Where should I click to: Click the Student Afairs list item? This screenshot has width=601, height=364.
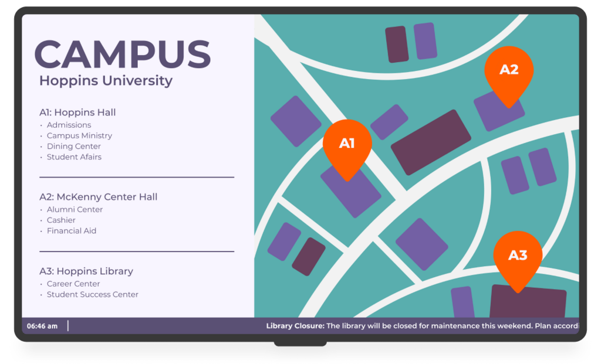pyautogui.click(x=74, y=157)
